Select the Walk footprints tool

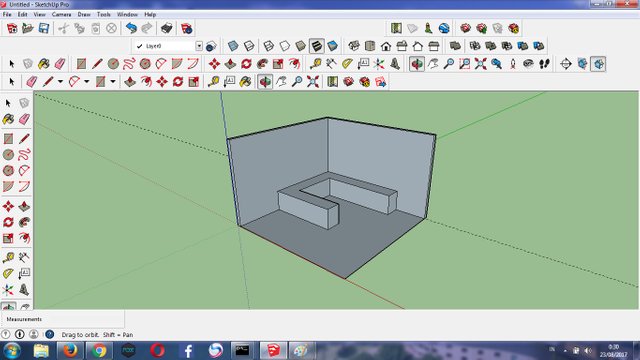[x=544, y=64]
